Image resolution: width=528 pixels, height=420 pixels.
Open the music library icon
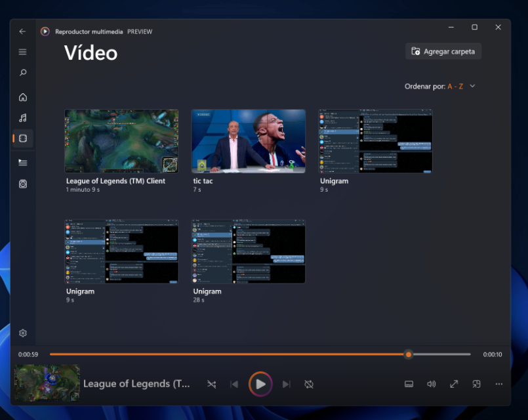[x=23, y=118]
